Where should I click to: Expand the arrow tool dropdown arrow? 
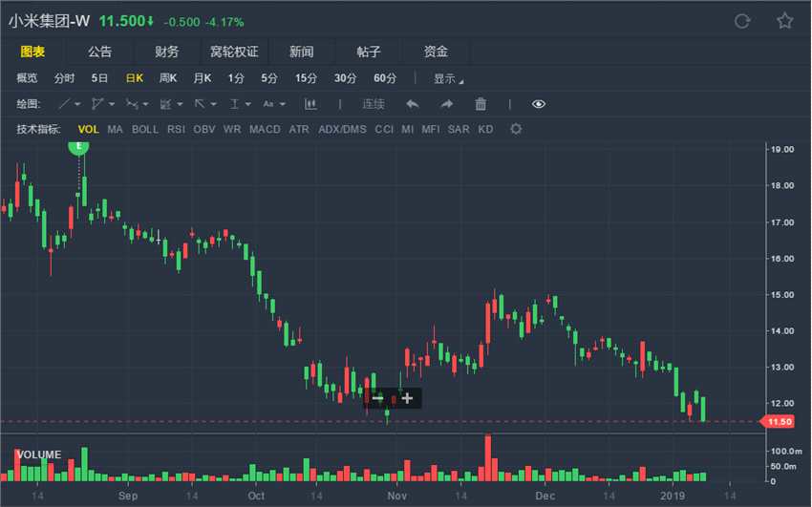coord(213,104)
